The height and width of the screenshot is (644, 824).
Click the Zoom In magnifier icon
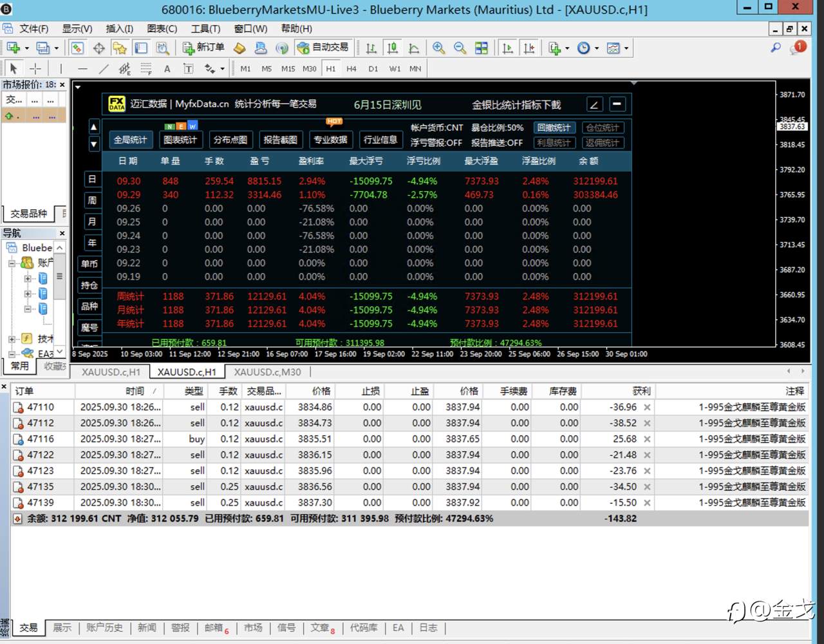click(438, 48)
